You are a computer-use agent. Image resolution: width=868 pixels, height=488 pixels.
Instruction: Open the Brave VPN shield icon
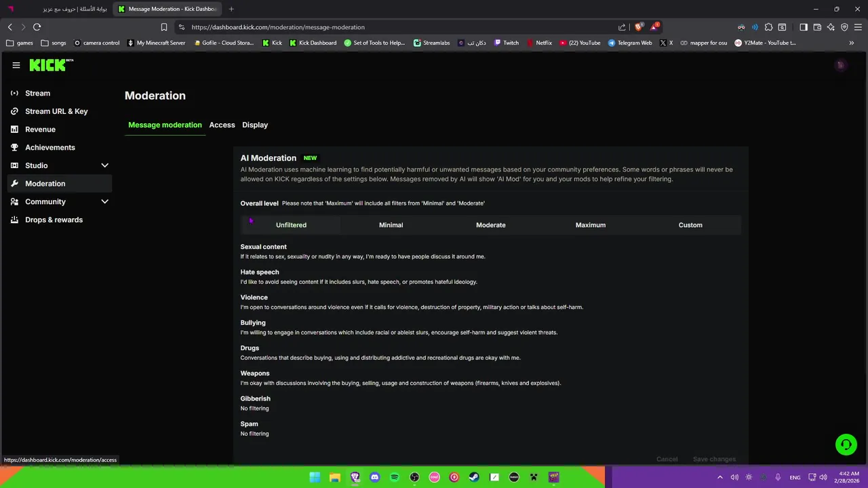coord(844,27)
